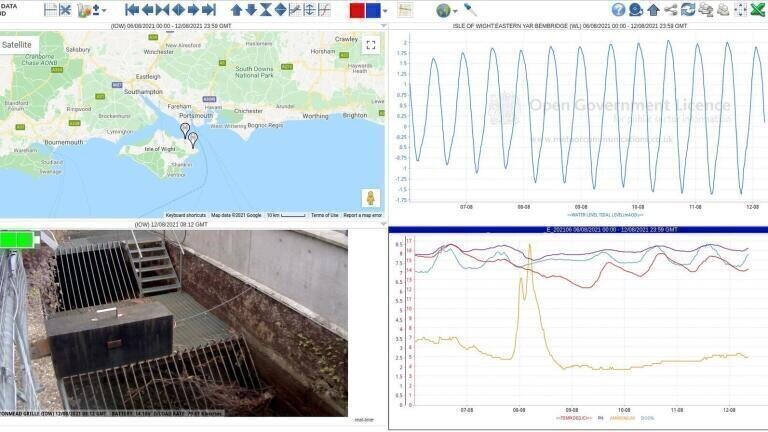This screenshot has height=432, width=768.
Task: Select the eyedropper tool
Action: point(470,10)
